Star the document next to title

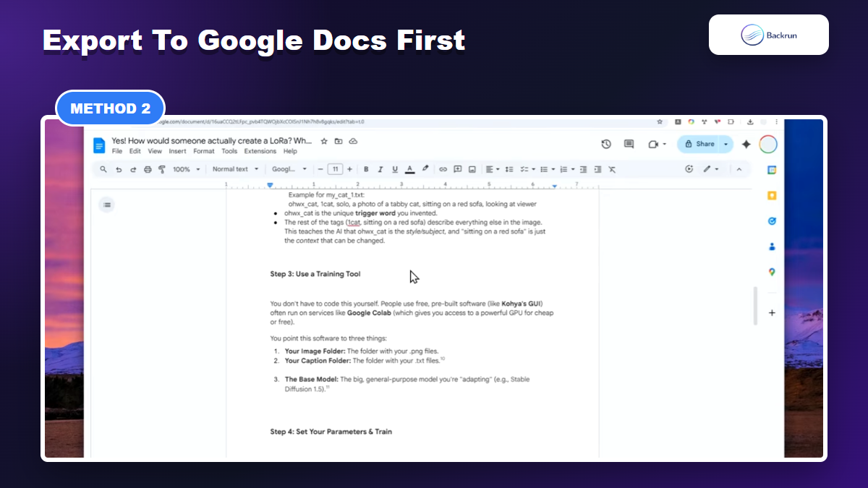[x=324, y=141]
